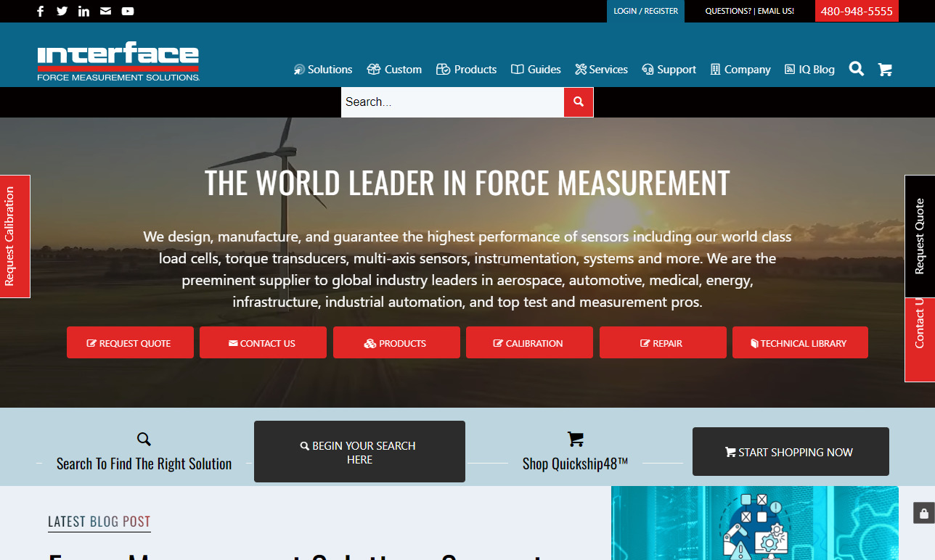Open the Login / Register link
The image size is (935, 560).
(x=645, y=11)
